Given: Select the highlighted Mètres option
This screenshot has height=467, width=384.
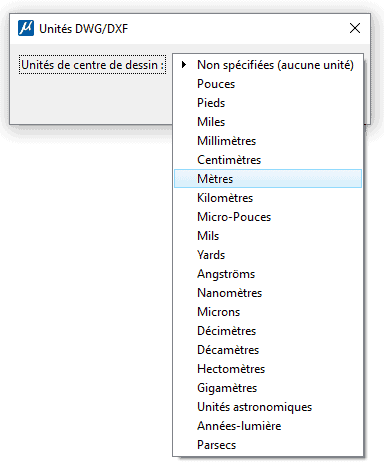Looking at the screenshot, I should (268, 179).
